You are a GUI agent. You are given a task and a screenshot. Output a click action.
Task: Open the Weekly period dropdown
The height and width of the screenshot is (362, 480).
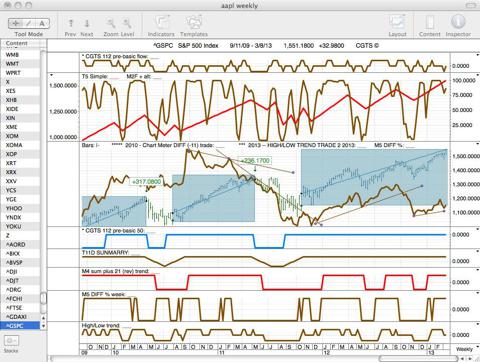pyautogui.click(x=465, y=349)
